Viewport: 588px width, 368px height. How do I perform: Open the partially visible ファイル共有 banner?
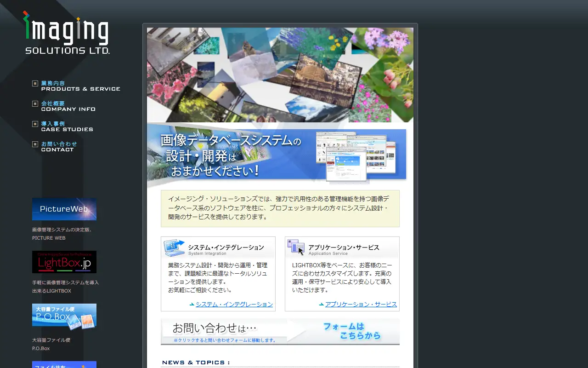(x=64, y=365)
